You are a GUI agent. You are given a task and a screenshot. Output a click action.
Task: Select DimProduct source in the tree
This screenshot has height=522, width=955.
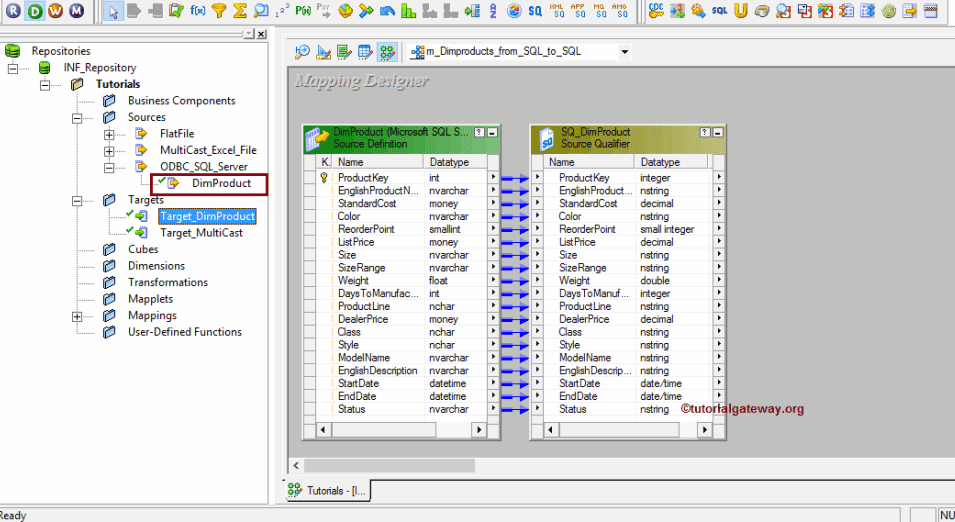click(x=221, y=184)
